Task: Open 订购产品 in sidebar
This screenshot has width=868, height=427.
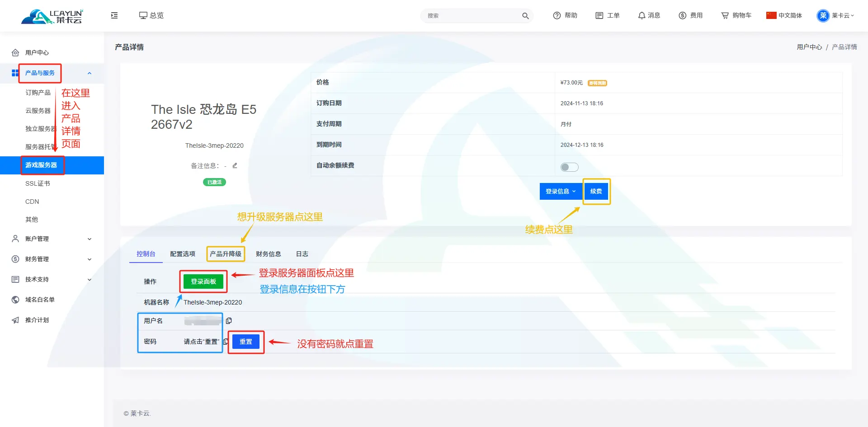Action: (38, 93)
